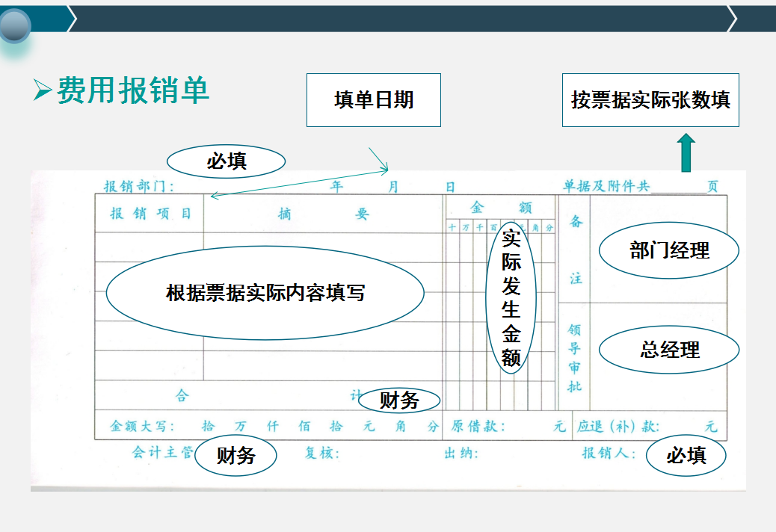The height and width of the screenshot is (532, 776).
Task: Click the 必填 oval beside 报销人
Action: click(x=687, y=454)
